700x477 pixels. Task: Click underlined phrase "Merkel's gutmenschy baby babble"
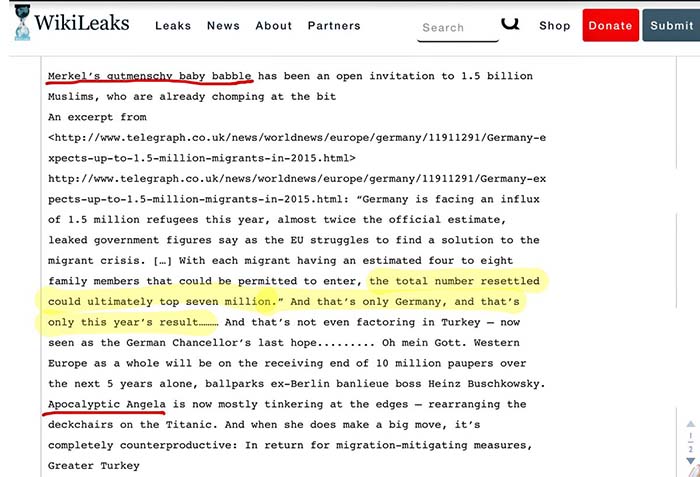[150, 76]
